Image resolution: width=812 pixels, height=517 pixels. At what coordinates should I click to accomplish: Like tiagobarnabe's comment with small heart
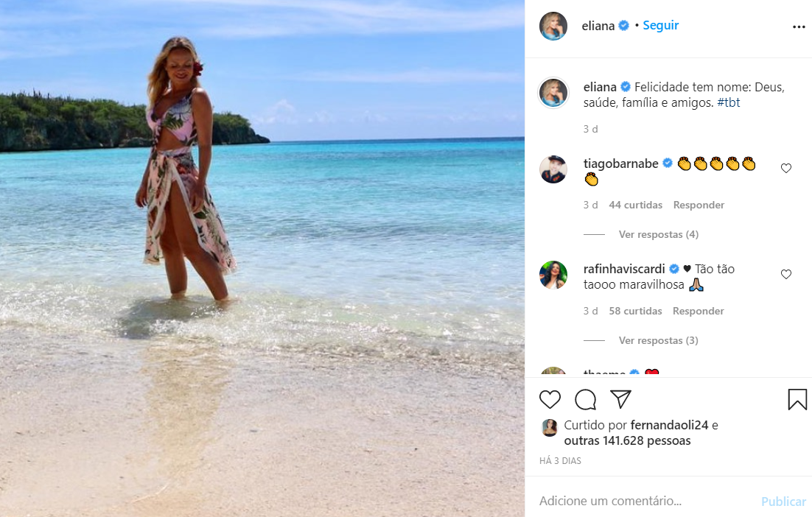point(786,168)
